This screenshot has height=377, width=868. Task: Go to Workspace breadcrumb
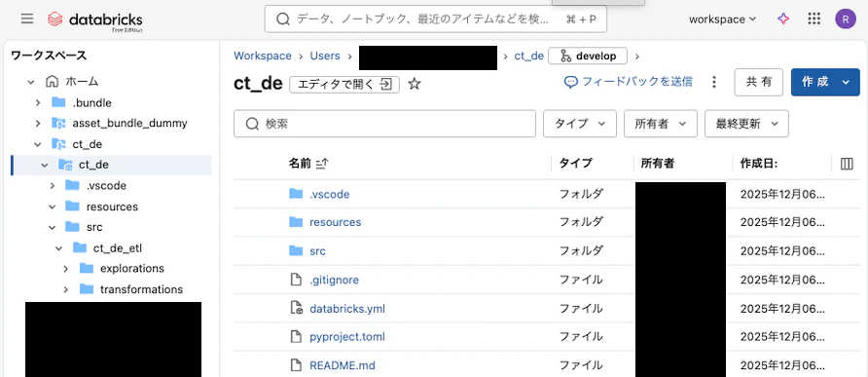tap(263, 56)
